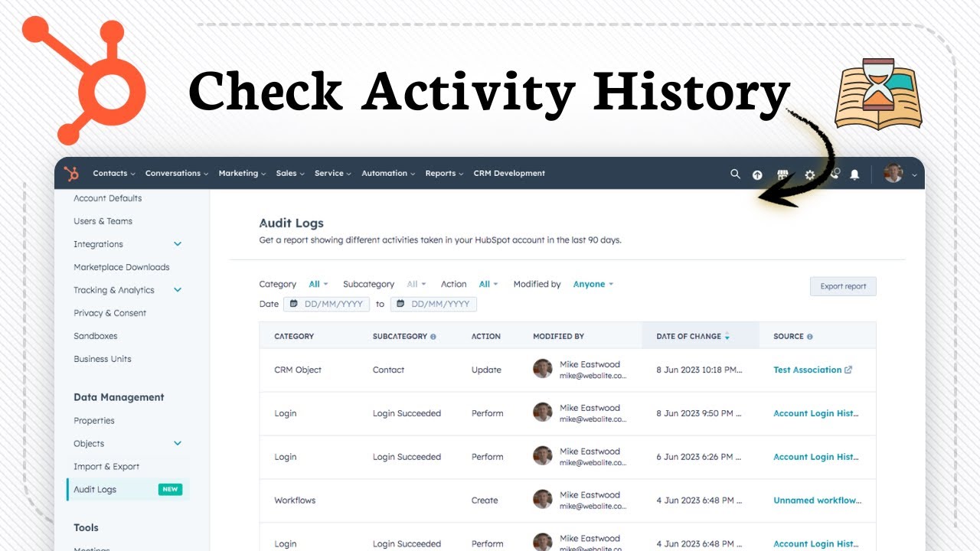Open the Test Association source link
This screenshot has height=551, width=980.
click(x=807, y=370)
